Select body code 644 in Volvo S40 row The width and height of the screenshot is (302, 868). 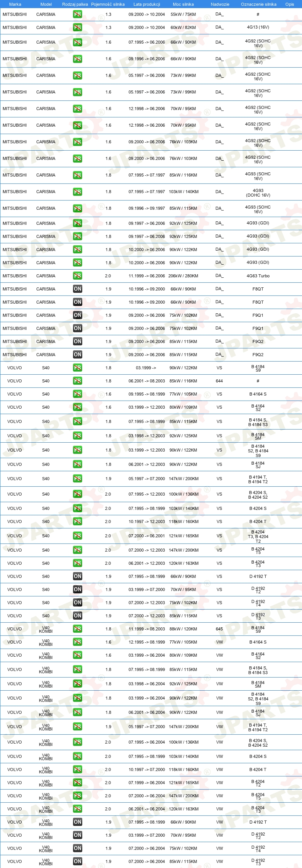[219, 381]
